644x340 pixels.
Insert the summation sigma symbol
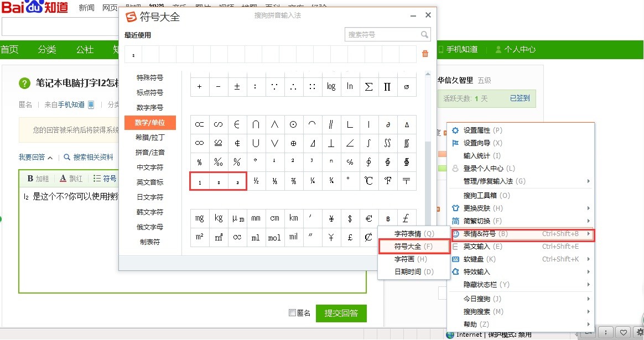pyautogui.click(x=369, y=87)
